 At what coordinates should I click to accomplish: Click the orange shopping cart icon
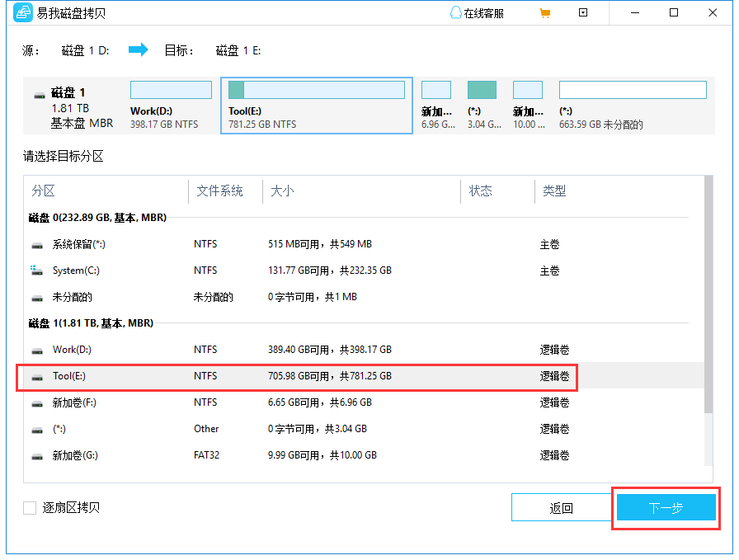(544, 12)
